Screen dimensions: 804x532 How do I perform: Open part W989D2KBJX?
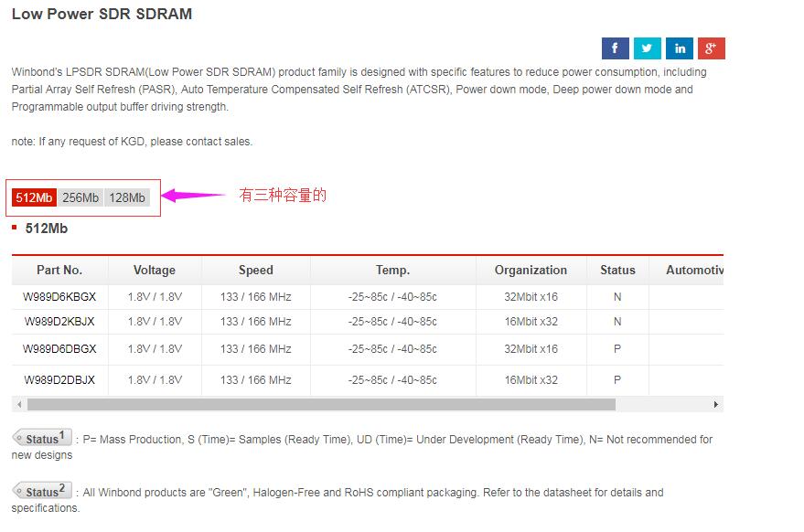tap(59, 322)
